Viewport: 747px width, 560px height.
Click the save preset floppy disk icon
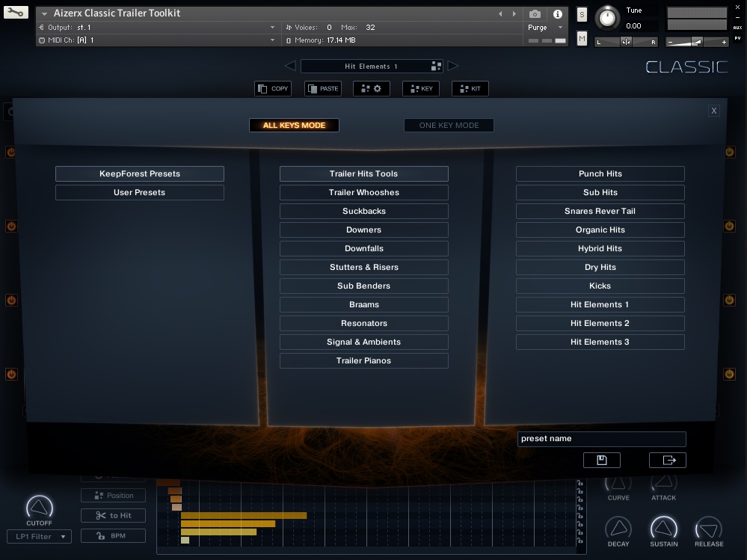point(602,460)
